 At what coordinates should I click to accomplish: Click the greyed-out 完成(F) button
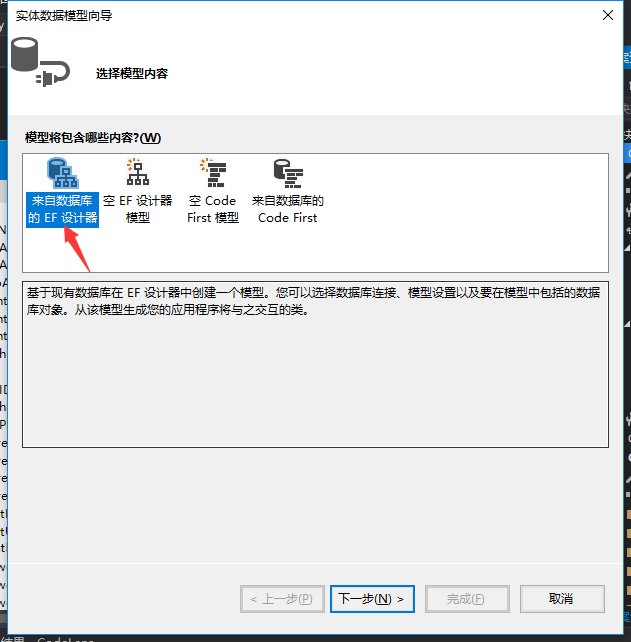click(467, 599)
